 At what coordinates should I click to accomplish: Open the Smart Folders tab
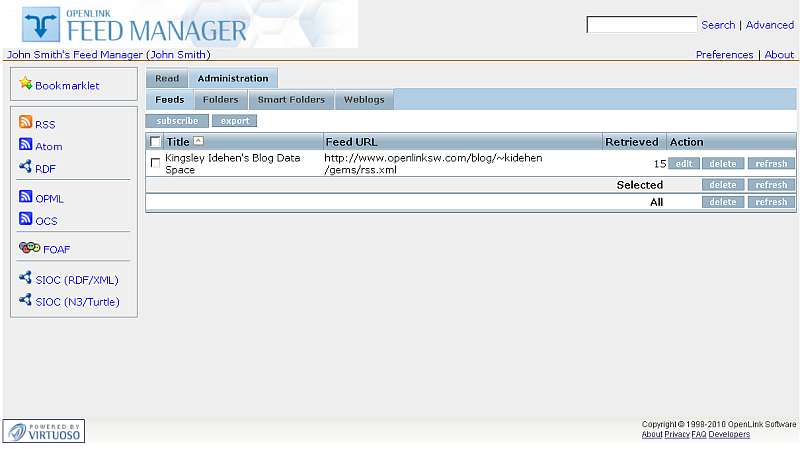[291, 100]
